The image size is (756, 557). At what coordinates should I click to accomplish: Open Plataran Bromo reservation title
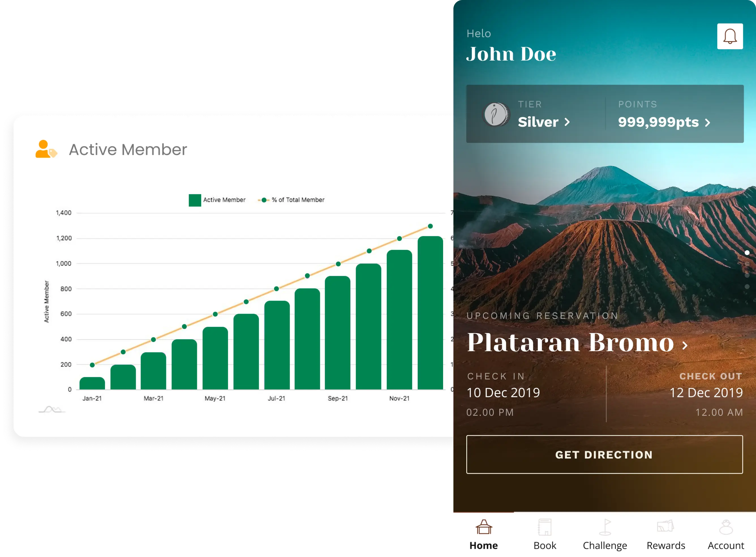coord(570,342)
